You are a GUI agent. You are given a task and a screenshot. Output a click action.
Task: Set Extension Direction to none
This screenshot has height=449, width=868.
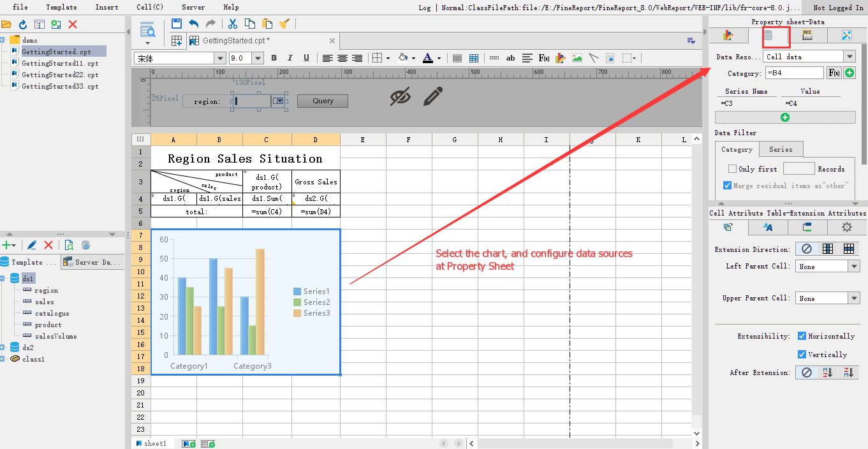[807, 249]
